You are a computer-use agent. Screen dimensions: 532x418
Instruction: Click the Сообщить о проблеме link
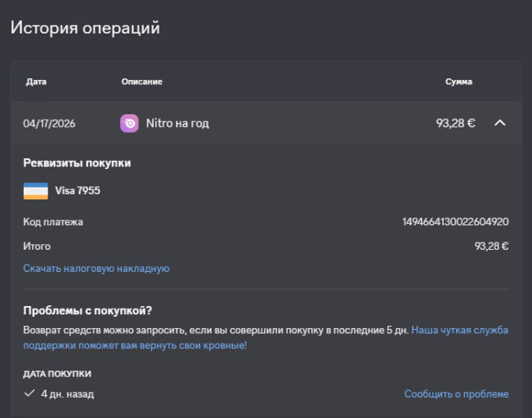tap(456, 394)
